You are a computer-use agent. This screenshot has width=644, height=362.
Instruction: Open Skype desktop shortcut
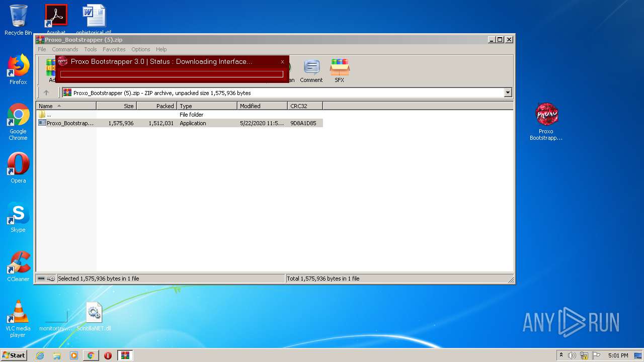[18, 217]
